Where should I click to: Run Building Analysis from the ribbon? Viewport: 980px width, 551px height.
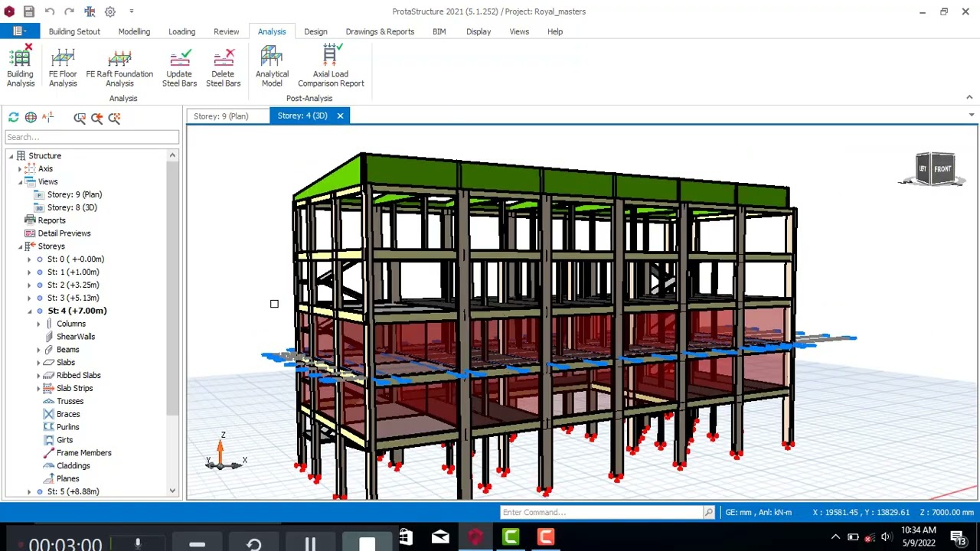tap(21, 67)
